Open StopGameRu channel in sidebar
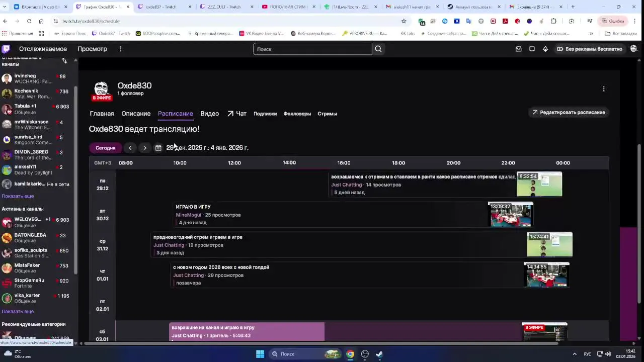 point(36,283)
